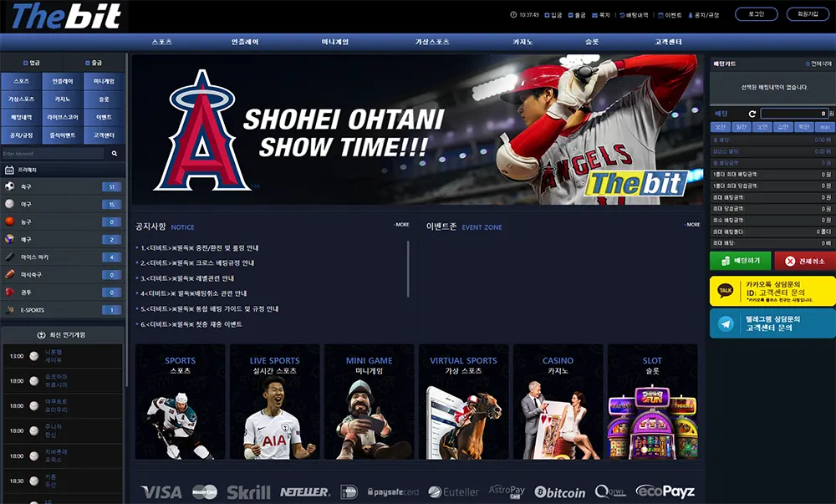Viewport: 836px width, 504px height.
Task: Click the Telegram paper plane icon
Action: pos(726,323)
